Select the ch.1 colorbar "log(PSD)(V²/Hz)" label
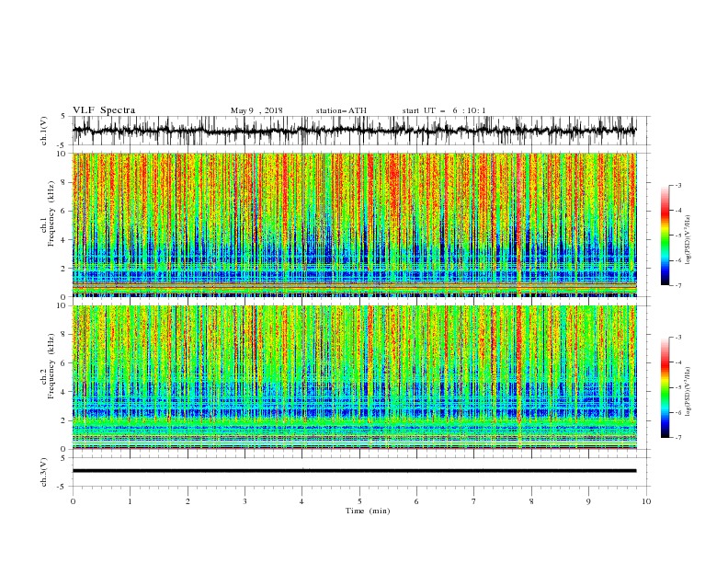 click(688, 240)
